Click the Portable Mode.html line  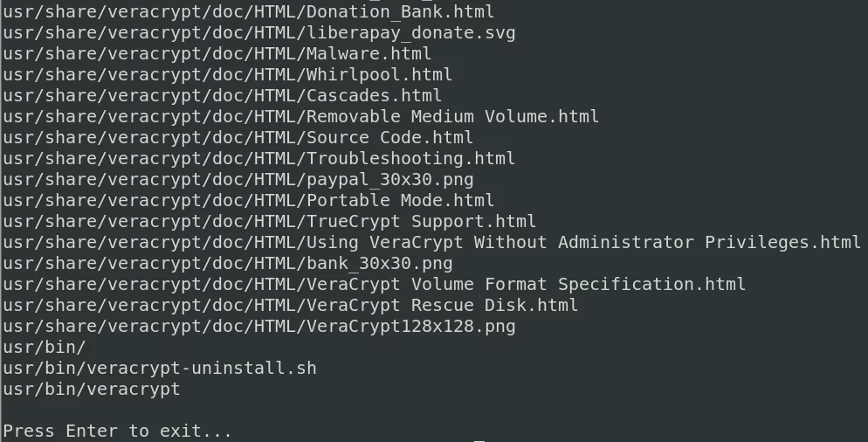249,201
